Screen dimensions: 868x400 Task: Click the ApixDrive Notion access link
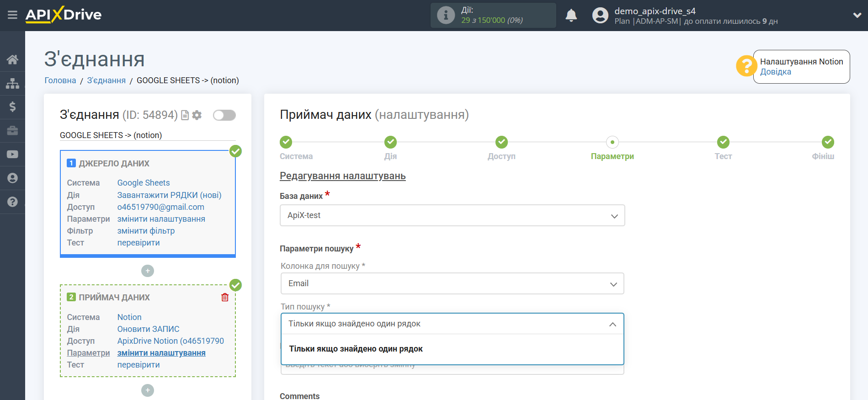[170, 341]
